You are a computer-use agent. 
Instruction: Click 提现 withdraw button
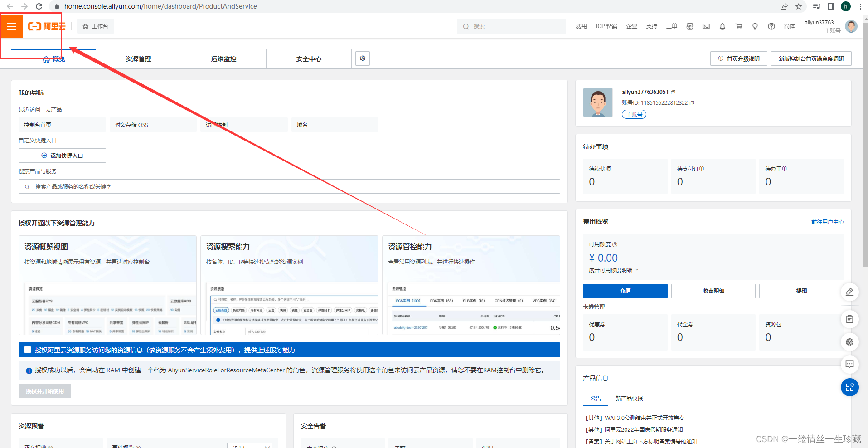pos(801,291)
